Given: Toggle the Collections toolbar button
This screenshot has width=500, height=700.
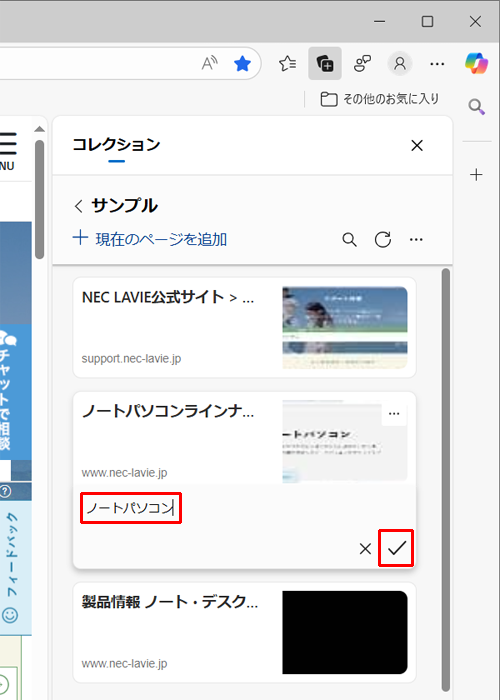Looking at the screenshot, I should pos(325,63).
